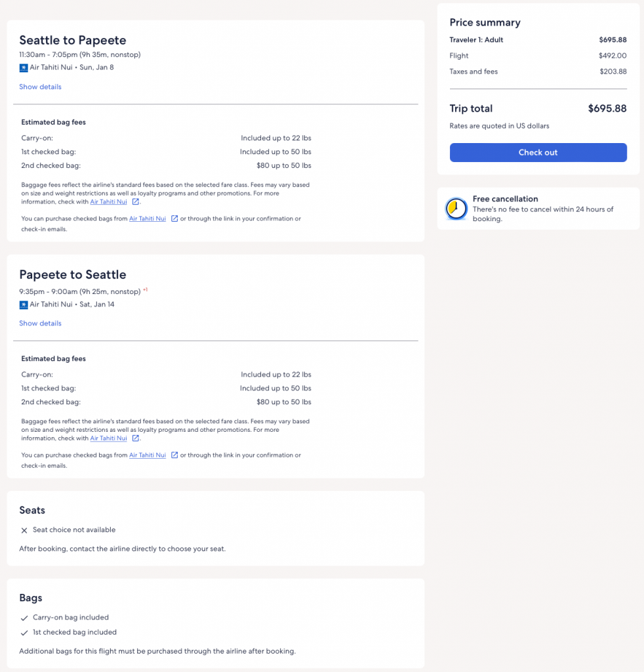Image resolution: width=644 pixels, height=672 pixels.
Task: Open purchase checked bags Air Tahiti Nui link, Seattle to Papeete
Action: [x=148, y=219]
